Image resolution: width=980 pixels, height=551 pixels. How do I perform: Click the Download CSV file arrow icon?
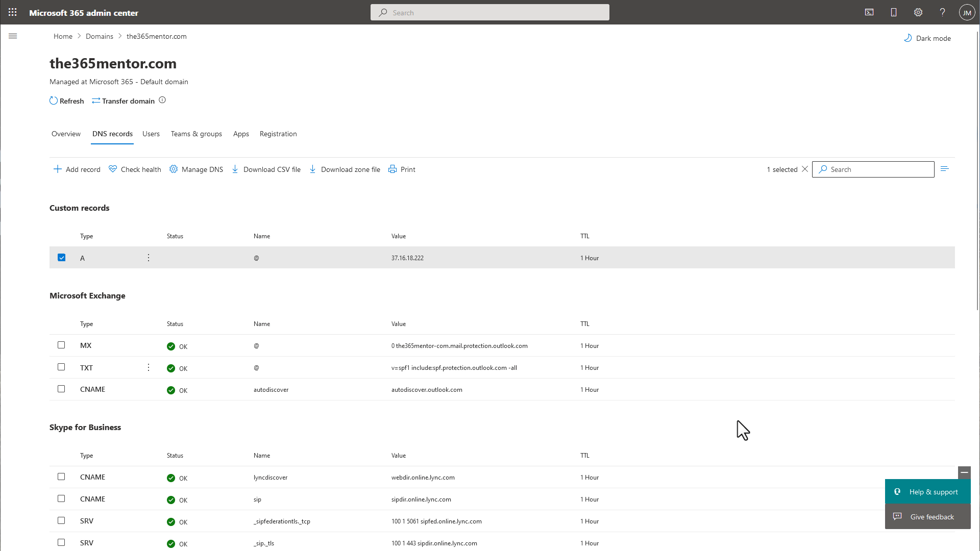pos(235,169)
